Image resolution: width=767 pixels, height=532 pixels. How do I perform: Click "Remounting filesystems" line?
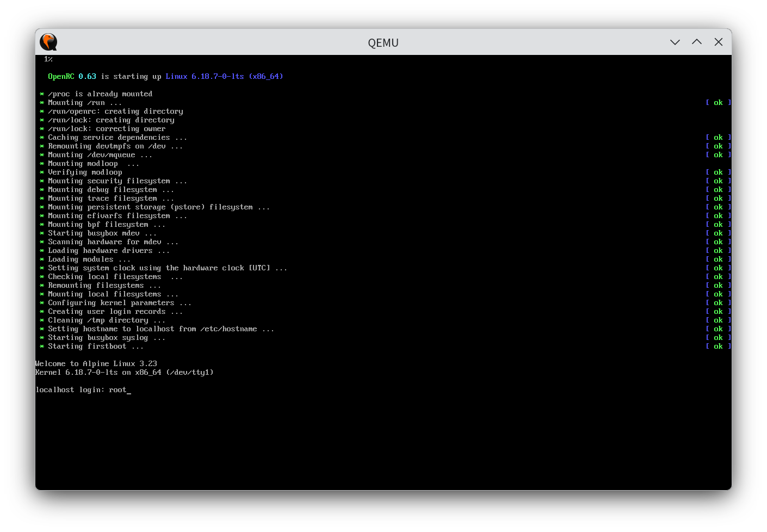pyautogui.click(x=104, y=286)
